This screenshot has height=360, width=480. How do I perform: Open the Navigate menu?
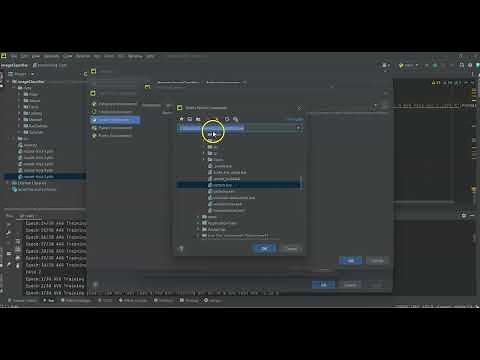pos(51,56)
